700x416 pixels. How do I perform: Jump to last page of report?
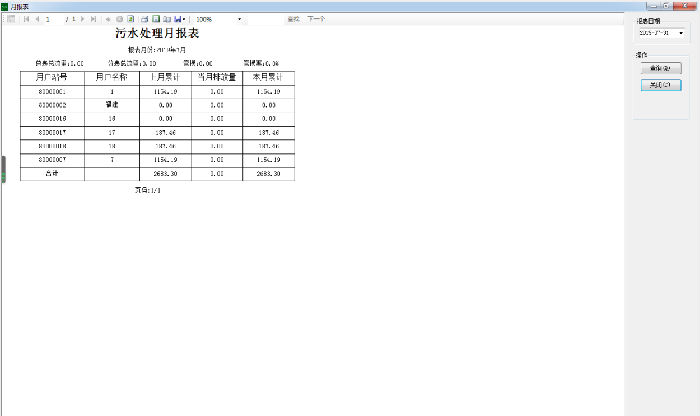coord(93,19)
